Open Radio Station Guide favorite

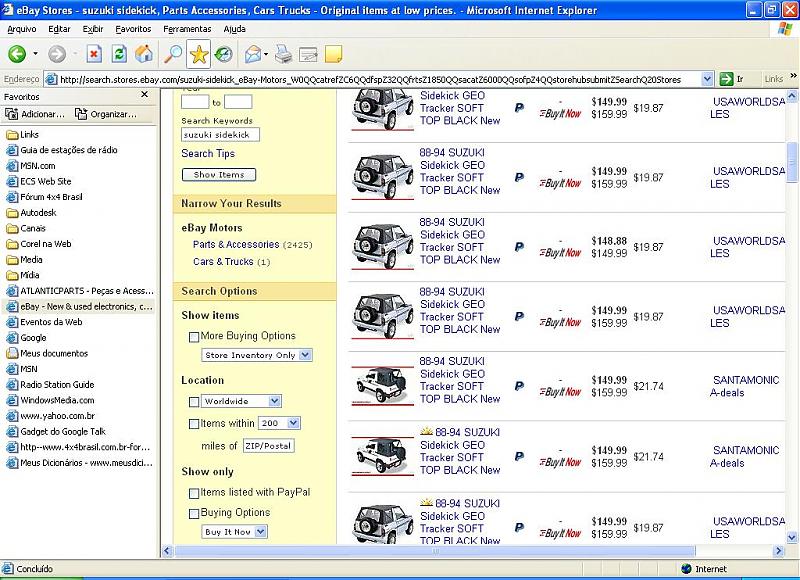coord(50,385)
